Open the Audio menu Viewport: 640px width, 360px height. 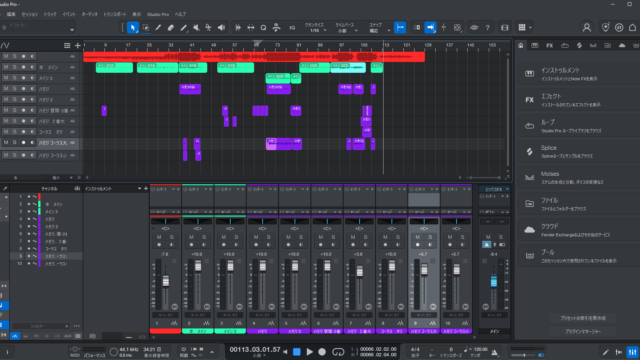tap(89, 14)
